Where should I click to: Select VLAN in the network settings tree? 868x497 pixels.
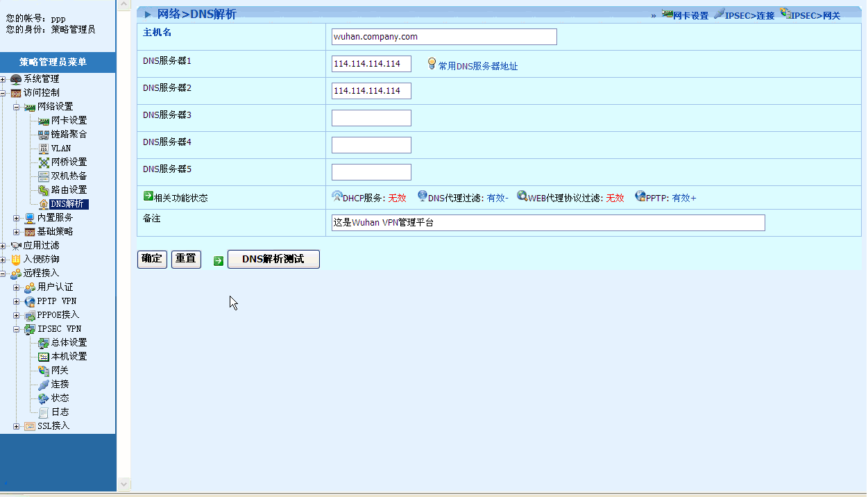[x=60, y=148]
